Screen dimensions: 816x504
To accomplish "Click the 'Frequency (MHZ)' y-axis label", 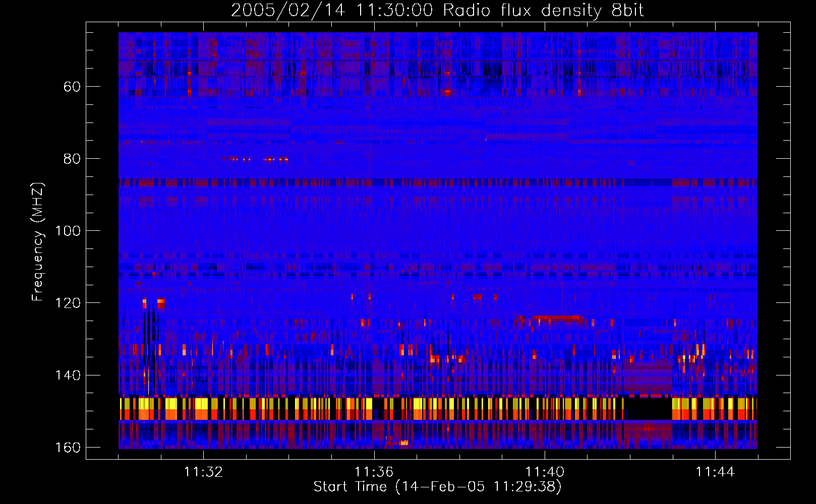I will [38, 241].
